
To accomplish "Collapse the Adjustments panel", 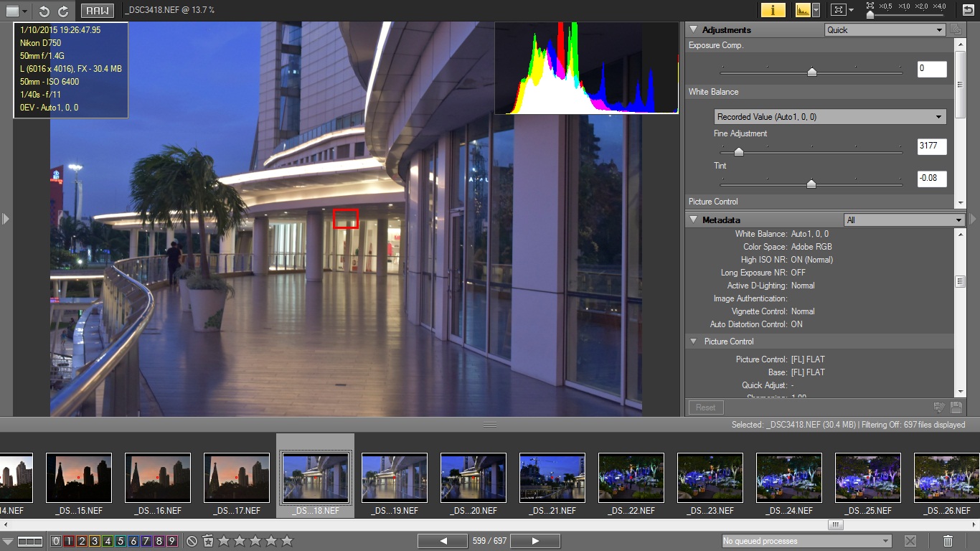I will point(694,30).
